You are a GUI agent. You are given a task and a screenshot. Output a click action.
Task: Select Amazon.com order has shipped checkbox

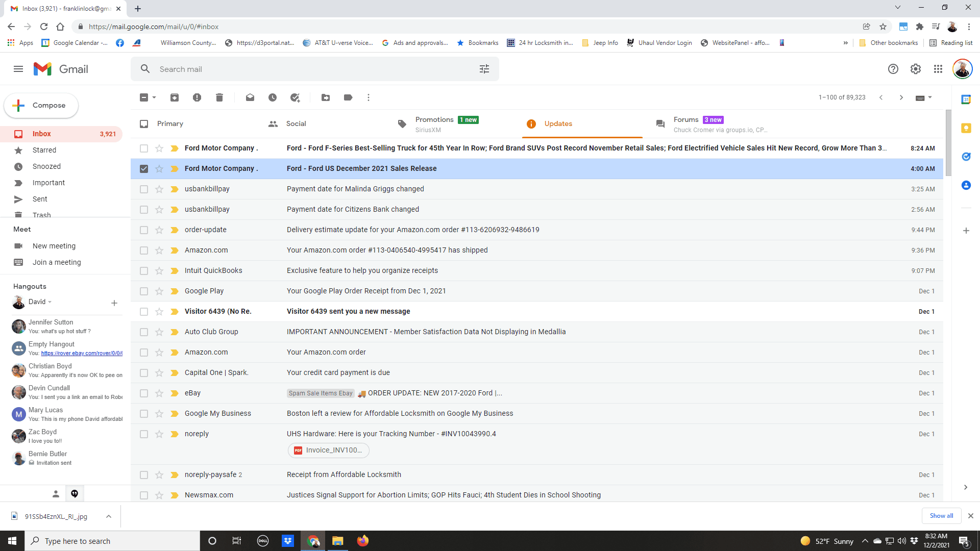pyautogui.click(x=144, y=251)
